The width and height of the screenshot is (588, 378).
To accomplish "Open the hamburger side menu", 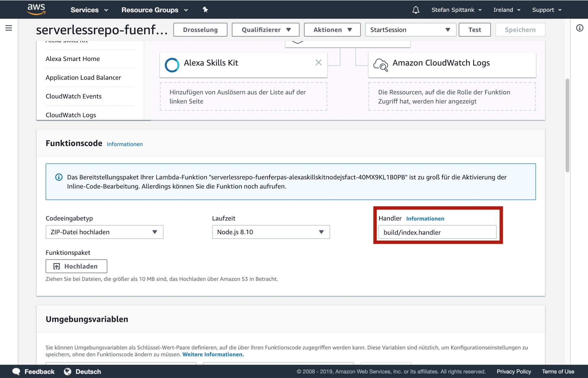I will (9, 28).
